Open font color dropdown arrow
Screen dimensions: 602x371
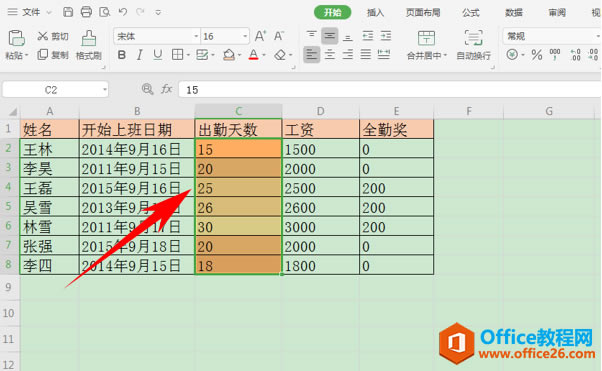click(264, 55)
